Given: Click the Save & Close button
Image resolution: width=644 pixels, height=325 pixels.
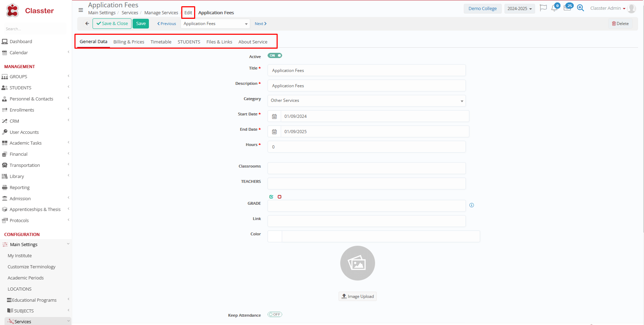Looking at the screenshot, I should [112, 24].
